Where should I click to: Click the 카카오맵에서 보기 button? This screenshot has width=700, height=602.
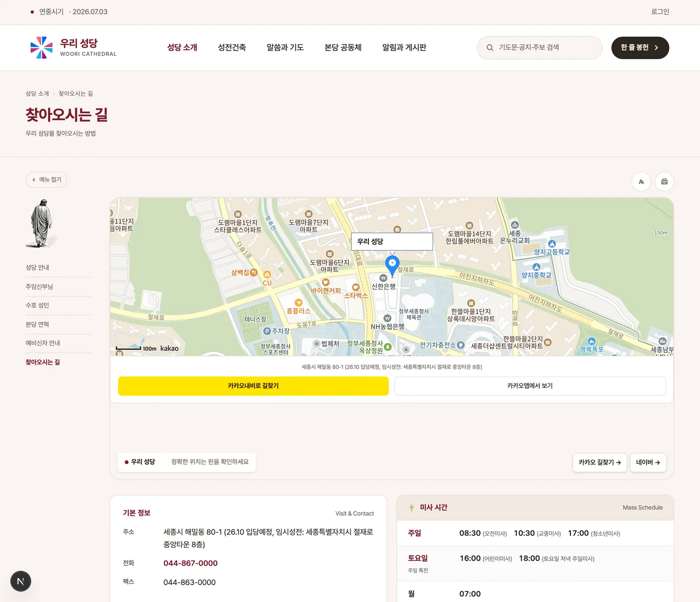click(x=530, y=386)
